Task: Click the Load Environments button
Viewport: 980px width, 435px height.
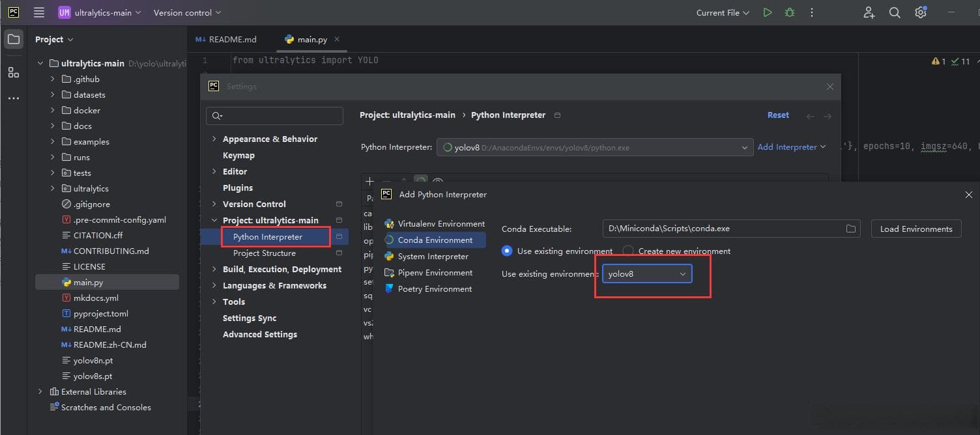Action: tap(916, 229)
